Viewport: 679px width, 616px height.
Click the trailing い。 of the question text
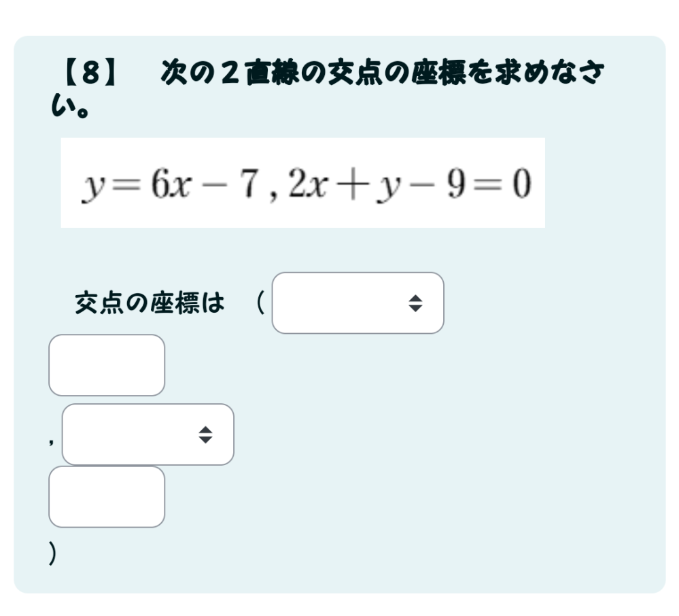tap(71, 105)
